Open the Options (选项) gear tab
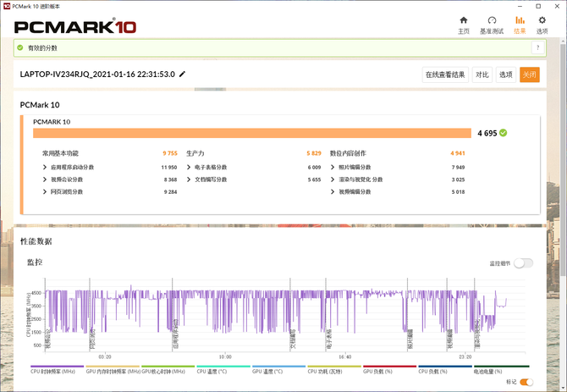 [x=542, y=25]
